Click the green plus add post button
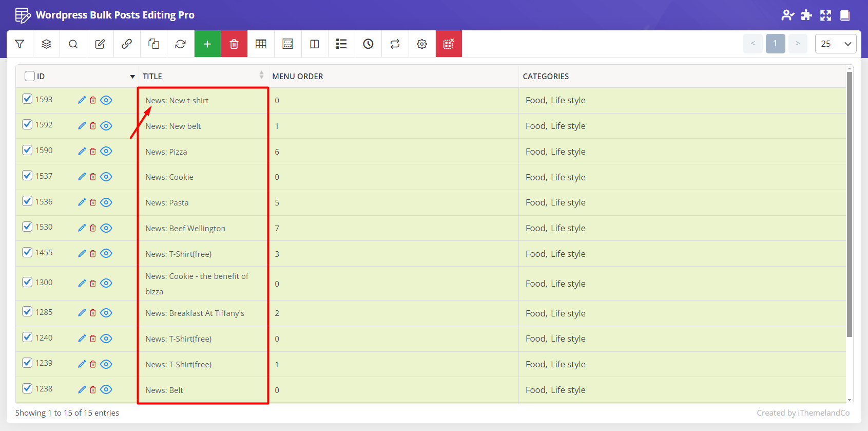 coord(207,44)
